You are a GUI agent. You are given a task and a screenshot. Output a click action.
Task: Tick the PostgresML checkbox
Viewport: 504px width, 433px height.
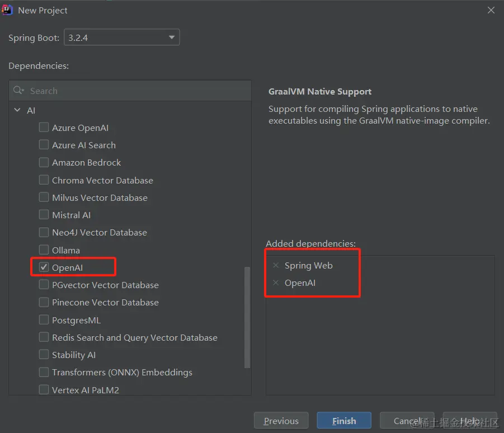pos(44,319)
